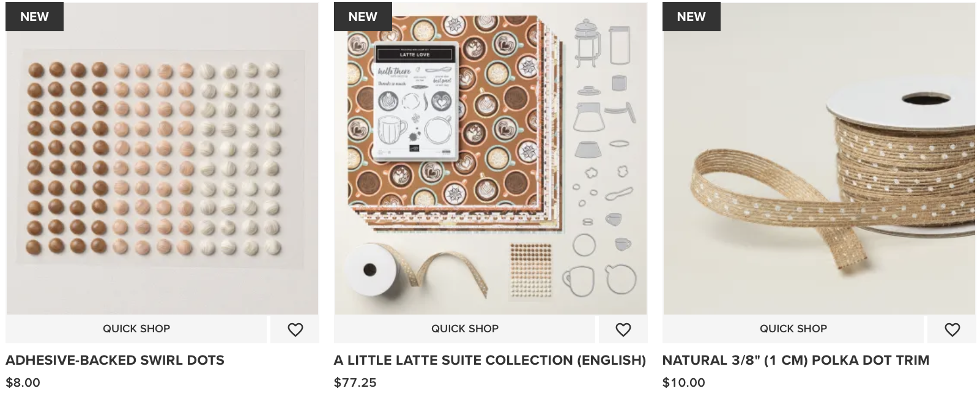980x399 pixels.
Task: Click the NEW badge on Polka Dot Trim
Action: [x=691, y=17]
